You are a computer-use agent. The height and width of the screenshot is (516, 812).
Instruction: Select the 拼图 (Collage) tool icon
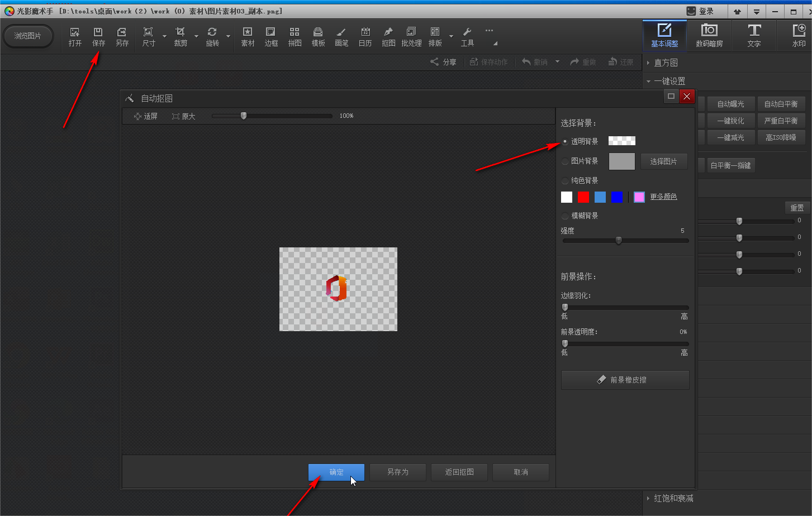pos(295,37)
